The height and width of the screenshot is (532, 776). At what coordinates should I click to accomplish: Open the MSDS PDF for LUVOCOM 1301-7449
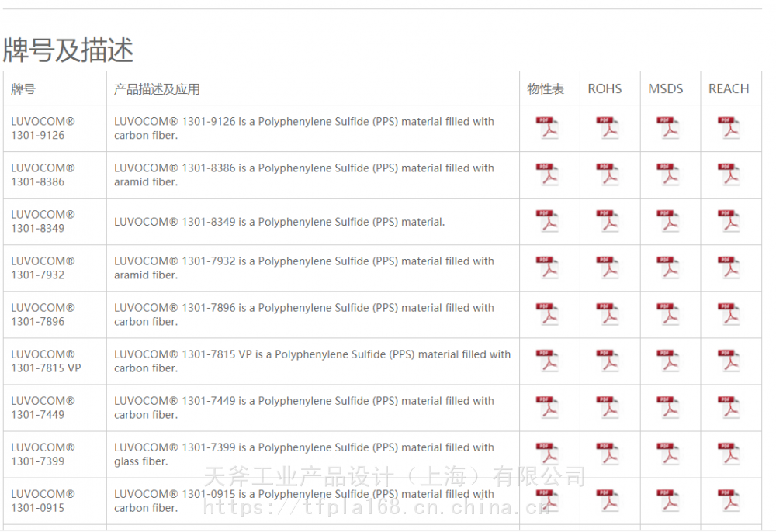point(668,407)
